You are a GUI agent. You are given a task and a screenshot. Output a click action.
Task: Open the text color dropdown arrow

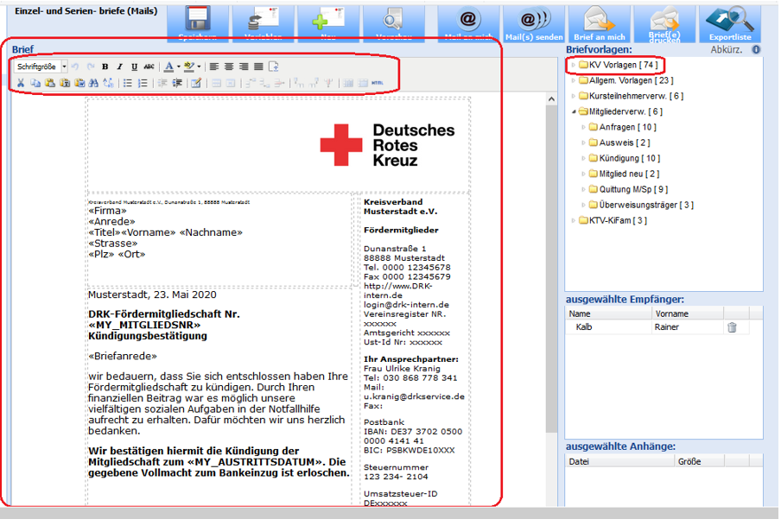178,66
